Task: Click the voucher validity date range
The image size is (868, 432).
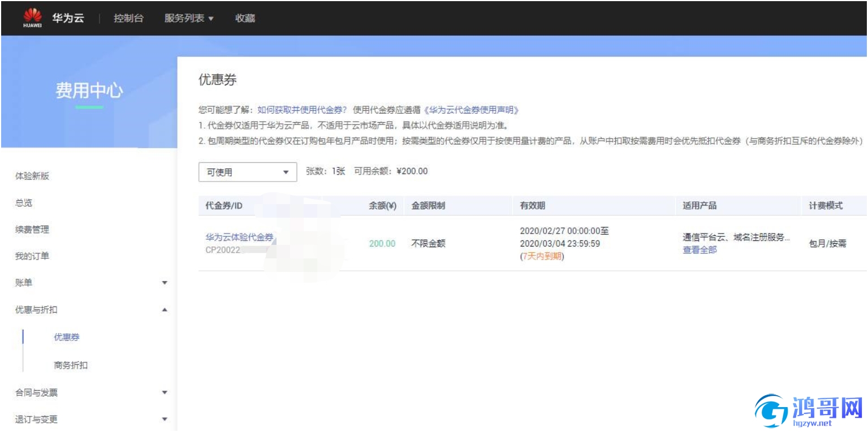Action: pyautogui.click(x=564, y=237)
